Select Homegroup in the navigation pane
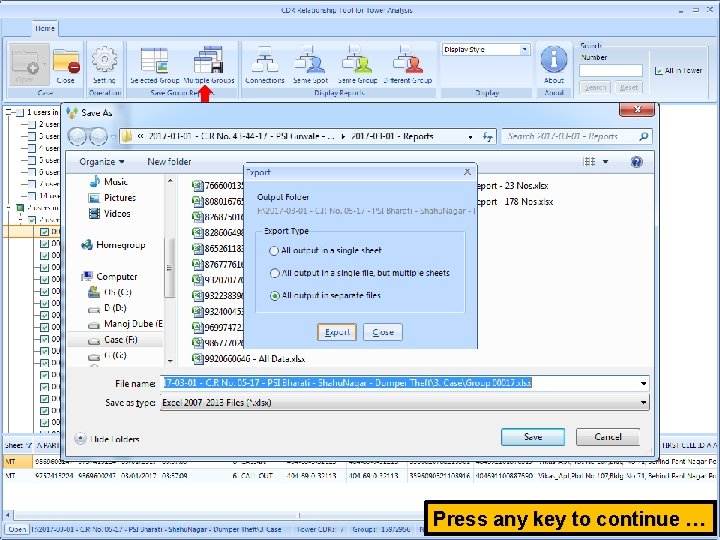The width and height of the screenshot is (720, 540). (x=113, y=245)
